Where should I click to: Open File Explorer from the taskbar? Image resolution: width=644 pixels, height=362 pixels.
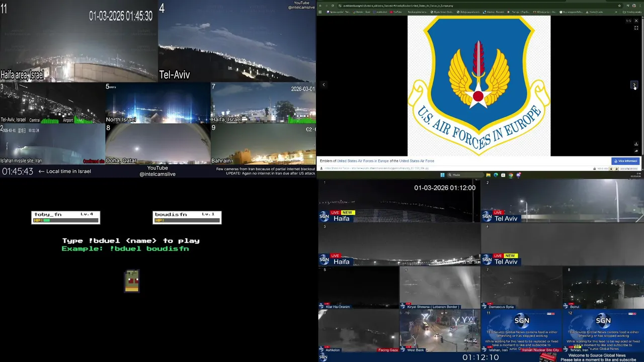point(488,175)
